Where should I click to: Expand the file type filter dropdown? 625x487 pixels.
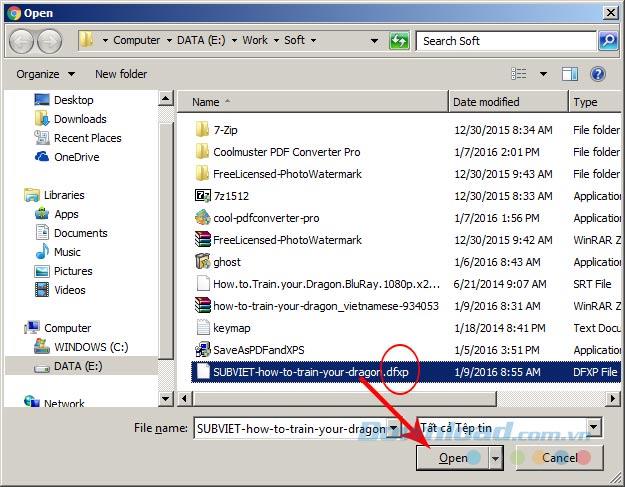coord(594,428)
